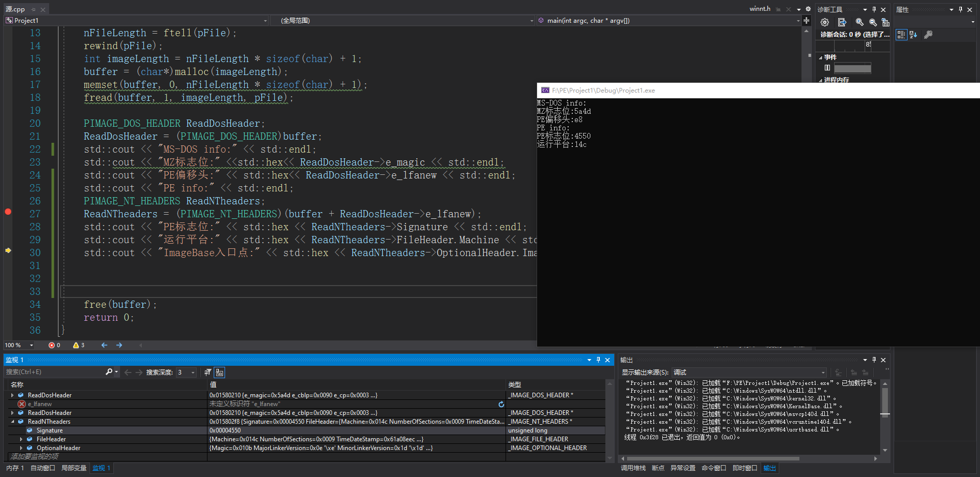Image resolution: width=980 pixels, height=477 pixels.
Task: Click the output horizontal scrollbar
Action: pos(713,458)
